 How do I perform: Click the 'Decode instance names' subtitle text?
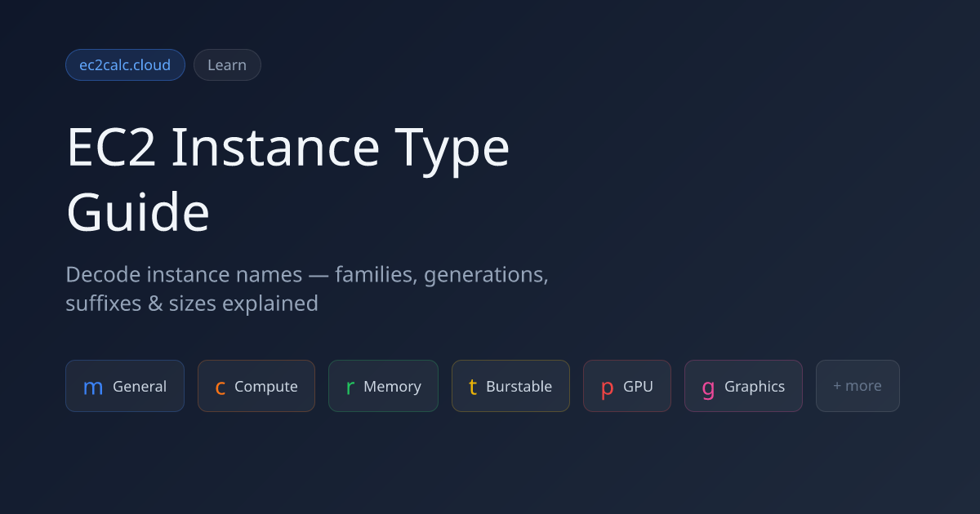[x=307, y=289]
